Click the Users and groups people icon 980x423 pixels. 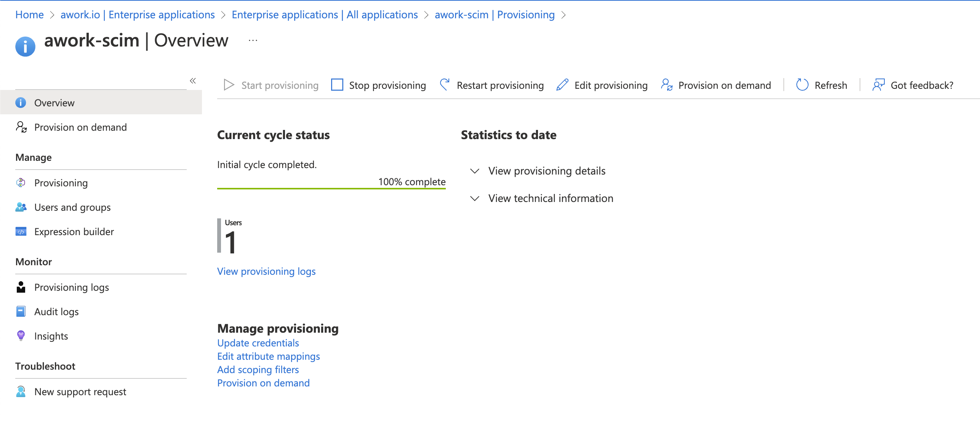[x=21, y=207]
